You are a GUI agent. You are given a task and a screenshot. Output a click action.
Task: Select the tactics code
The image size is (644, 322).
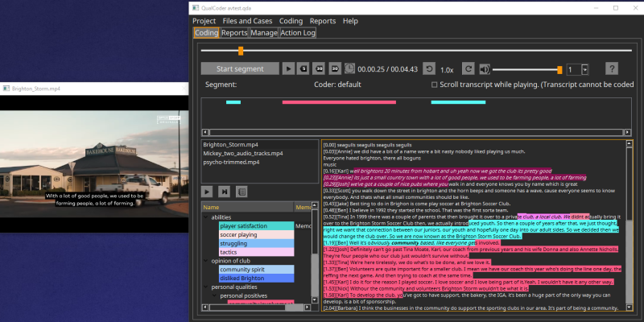[x=256, y=252]
